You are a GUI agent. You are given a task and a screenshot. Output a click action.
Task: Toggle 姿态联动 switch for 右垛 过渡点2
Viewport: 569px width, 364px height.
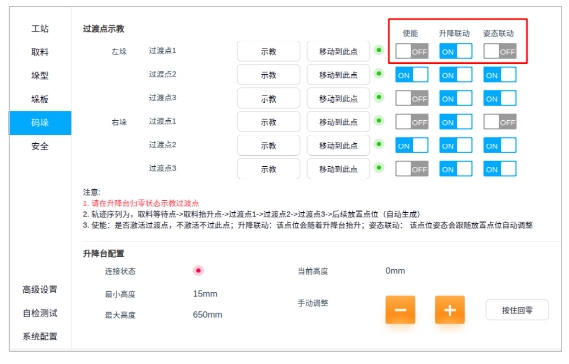point(500,146)
